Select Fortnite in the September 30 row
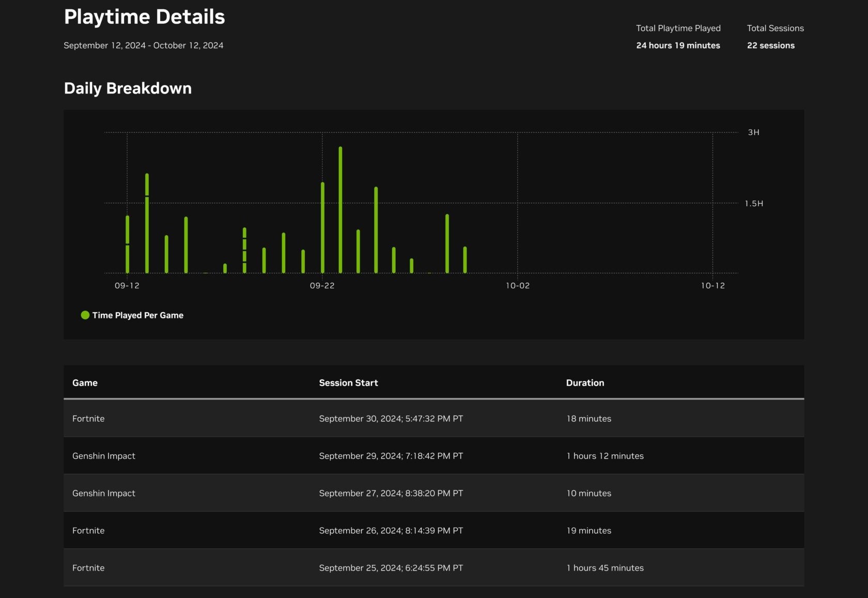 click(x=88, y=419)
